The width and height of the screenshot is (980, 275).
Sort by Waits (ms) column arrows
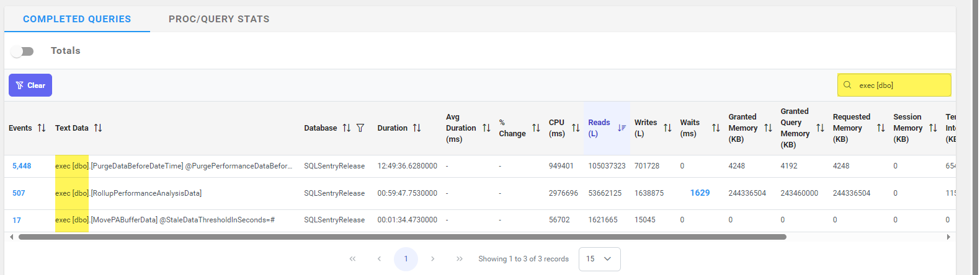[716, 128]
